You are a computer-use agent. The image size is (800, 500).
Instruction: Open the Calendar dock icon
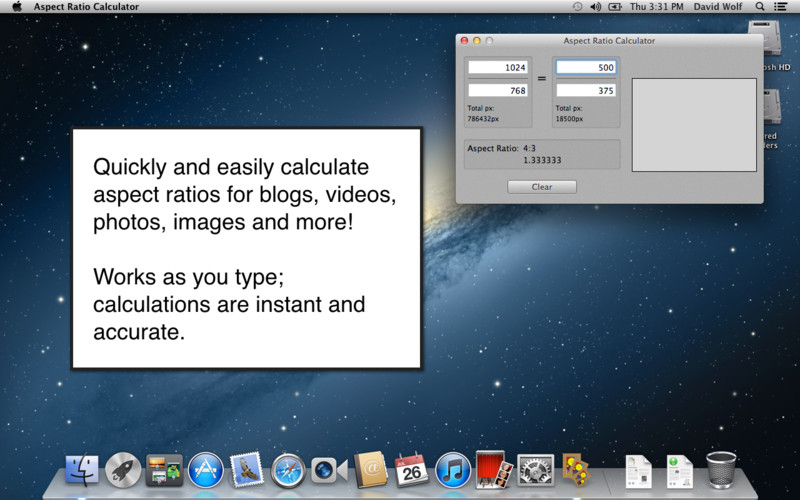click(412, 469)
